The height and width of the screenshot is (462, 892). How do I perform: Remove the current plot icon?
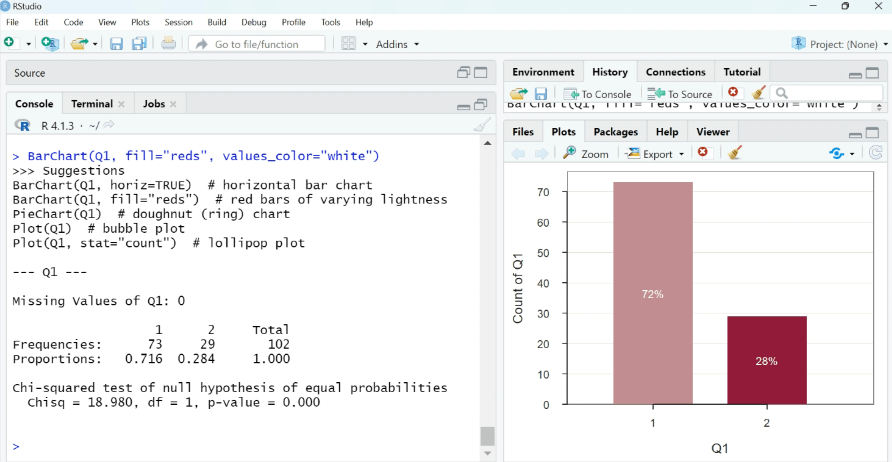tap(703, 153)
